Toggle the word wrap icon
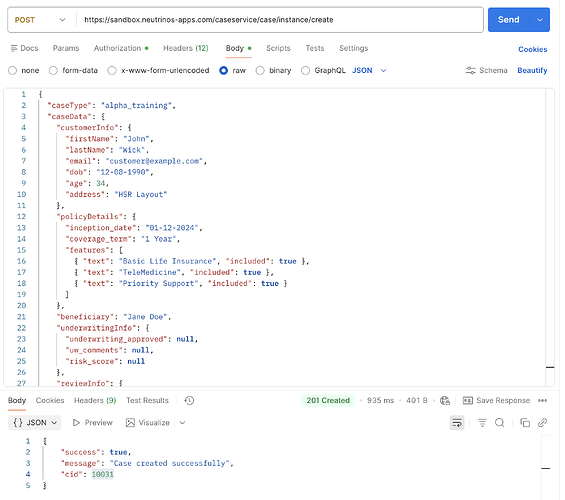Screen dimensions: 565x500 tap(457, 423)
